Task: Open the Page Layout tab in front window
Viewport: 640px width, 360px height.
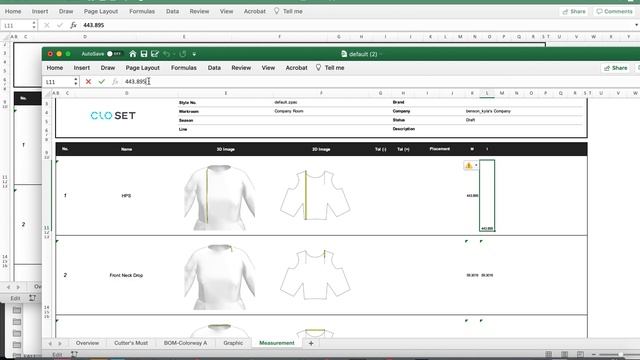Action: tap(142, 68)
